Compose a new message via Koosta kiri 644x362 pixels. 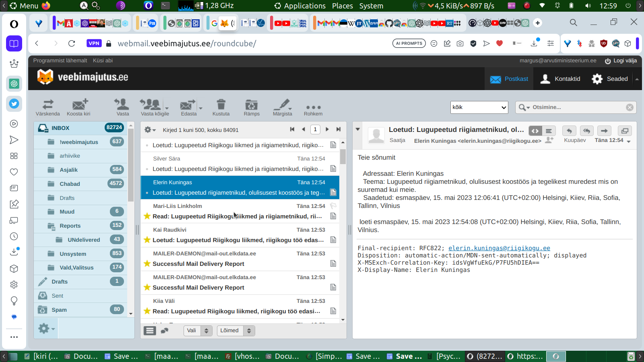click(x=78, y=107)
